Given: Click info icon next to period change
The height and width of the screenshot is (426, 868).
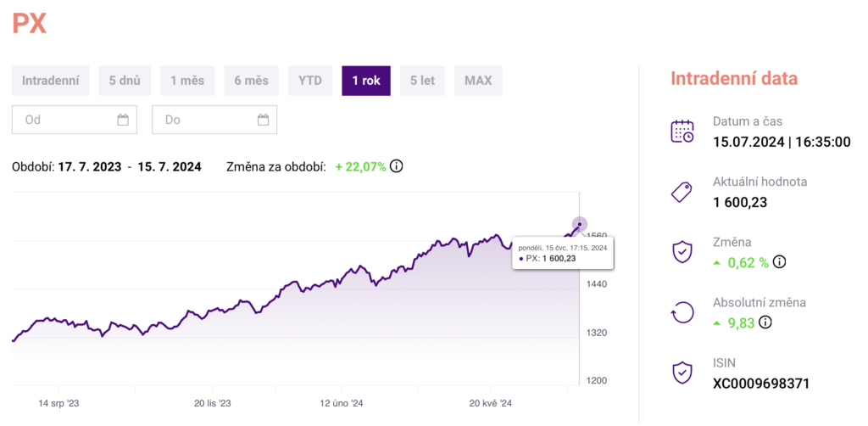Looking at the screenshot, I should [x=396, y=166].
